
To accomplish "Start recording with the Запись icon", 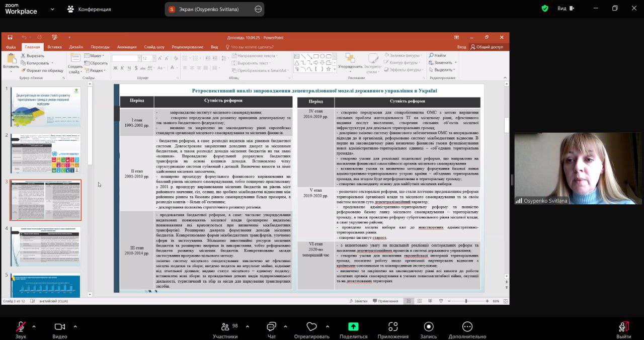I will (x=429, y=327).
